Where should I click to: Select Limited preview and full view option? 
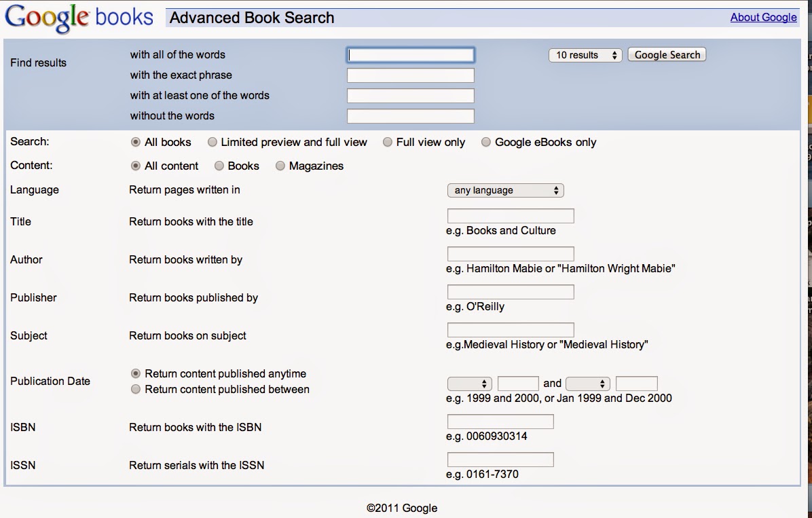213,142
